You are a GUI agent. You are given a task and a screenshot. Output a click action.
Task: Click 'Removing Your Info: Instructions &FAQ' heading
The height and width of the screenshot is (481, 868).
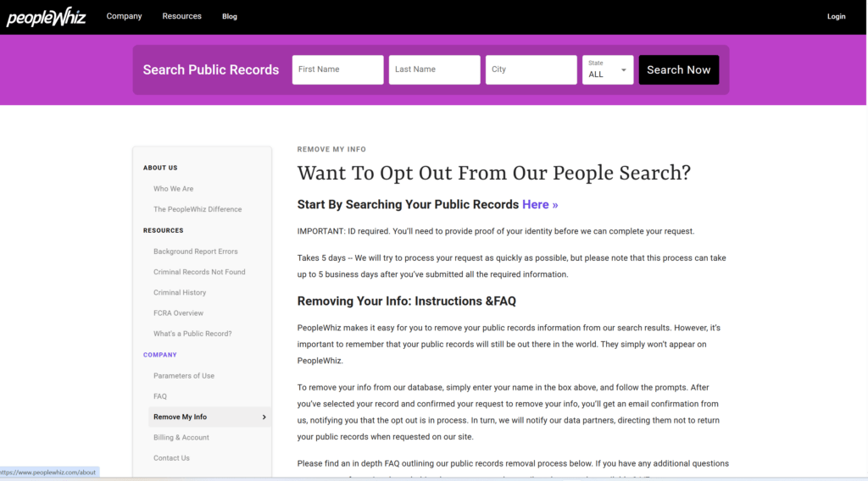(x=406, y=301)
